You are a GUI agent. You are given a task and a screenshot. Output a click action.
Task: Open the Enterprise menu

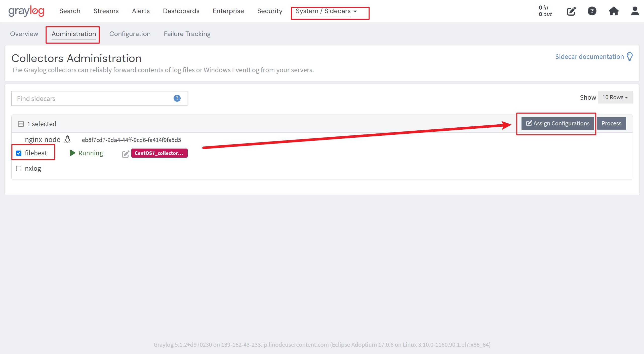click(x=228, y=11)
